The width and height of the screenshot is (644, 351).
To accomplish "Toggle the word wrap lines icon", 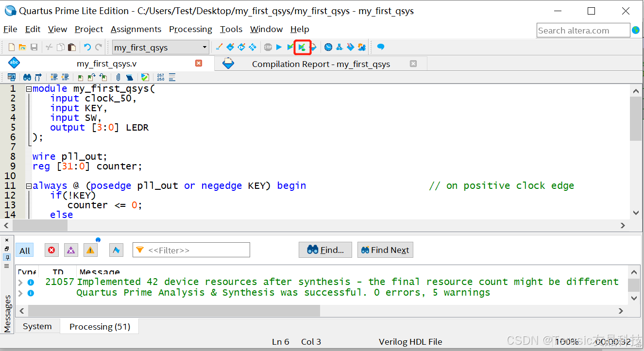I will tap(172, 77).
